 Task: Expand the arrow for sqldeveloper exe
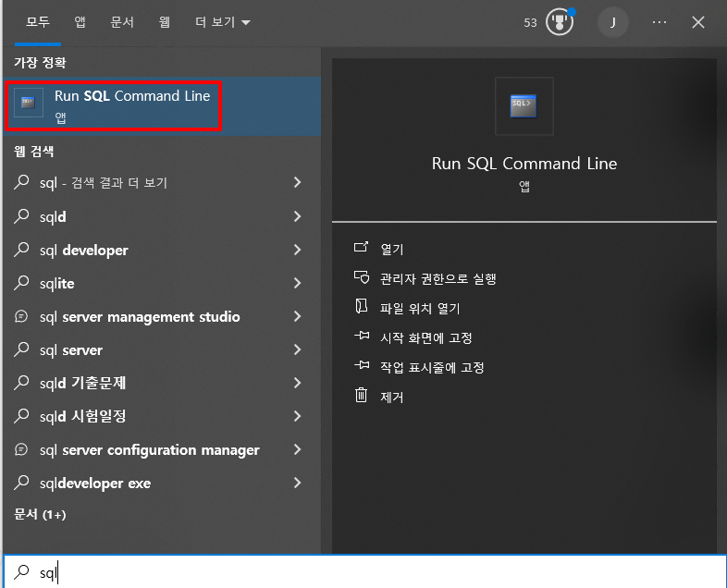point(297,483)
